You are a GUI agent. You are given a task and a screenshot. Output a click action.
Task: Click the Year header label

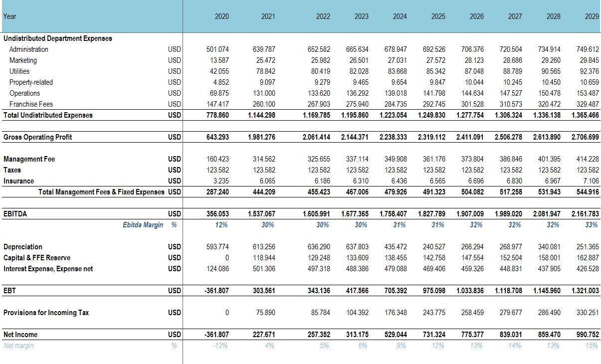[9, 16]
